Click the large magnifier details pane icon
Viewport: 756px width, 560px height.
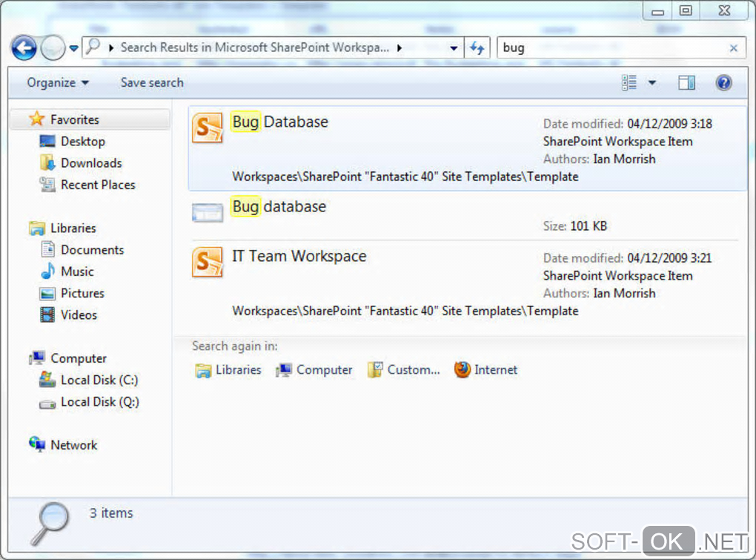(50, 524)
